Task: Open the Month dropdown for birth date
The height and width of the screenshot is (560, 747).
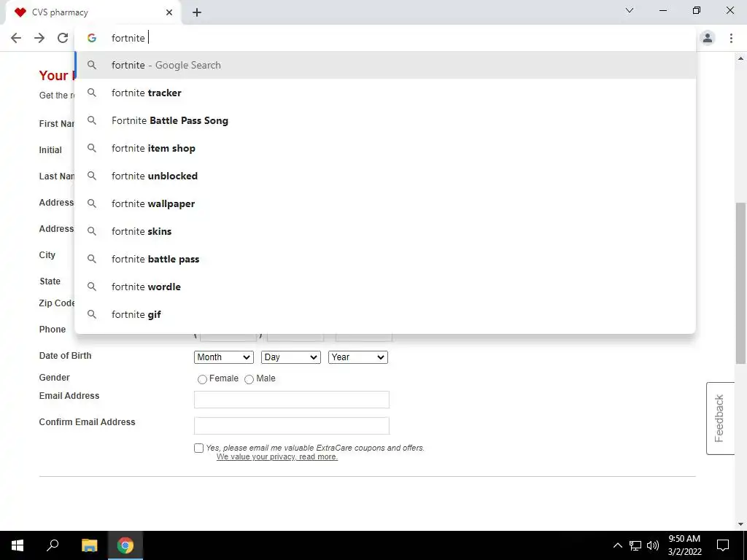Action: pos(223,357)
